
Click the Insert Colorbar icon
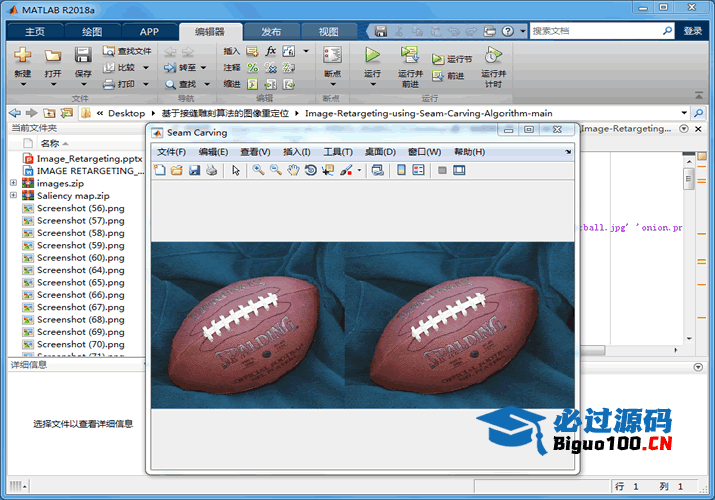point(401,170)
